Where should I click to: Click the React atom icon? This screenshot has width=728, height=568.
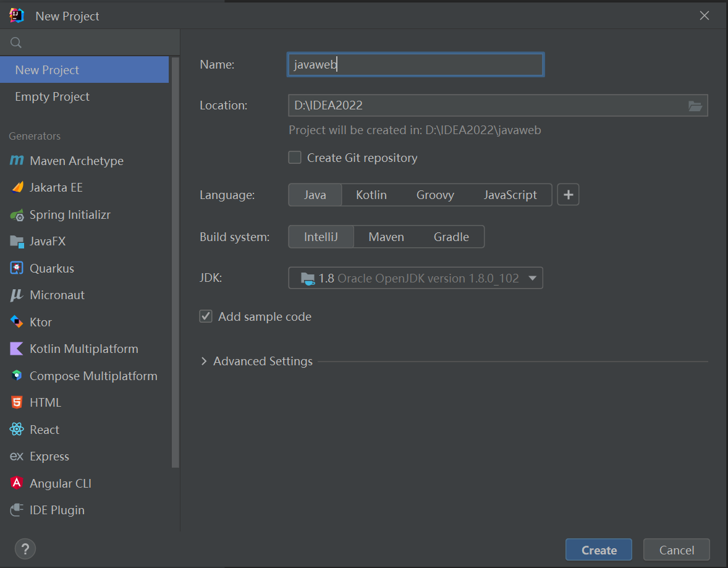tap(17, 429)
